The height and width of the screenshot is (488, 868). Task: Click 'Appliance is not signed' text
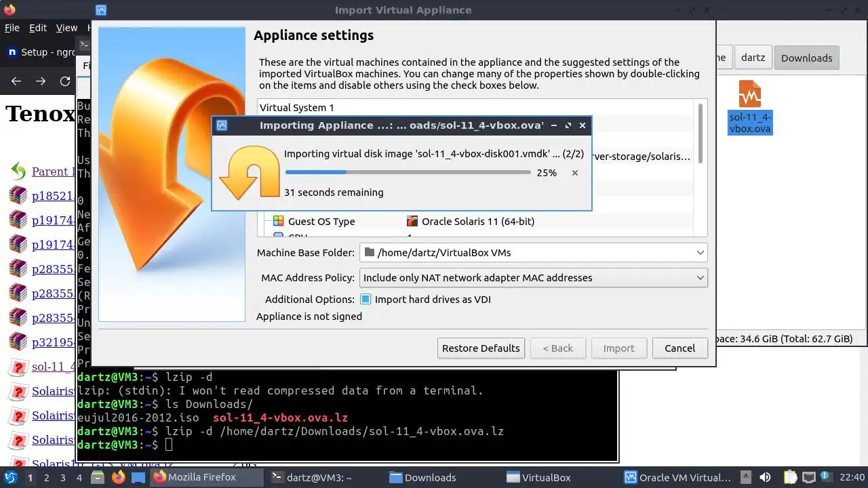point(309,316)
